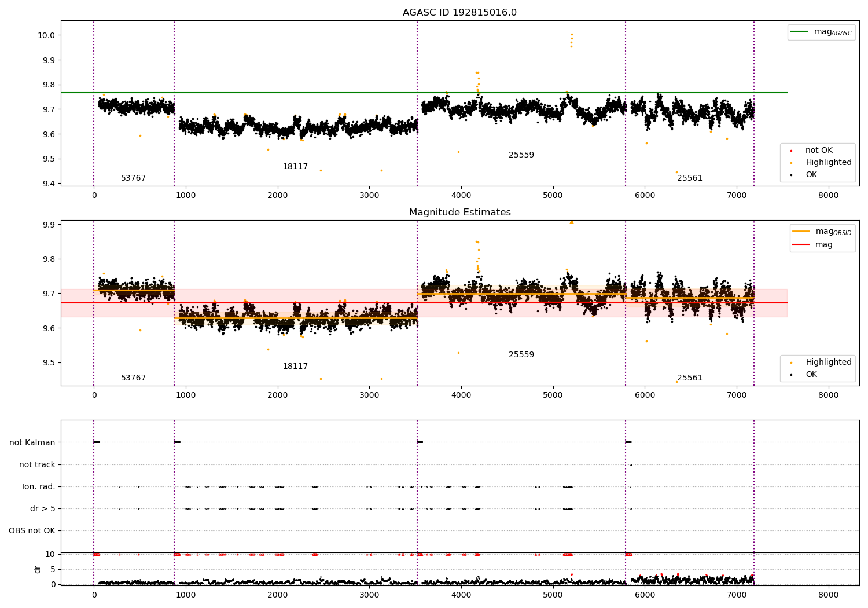The width and height of the screenshot is (868, 608).
Task: Select the mag AGASC legend entry
Action: click(821, 32)
